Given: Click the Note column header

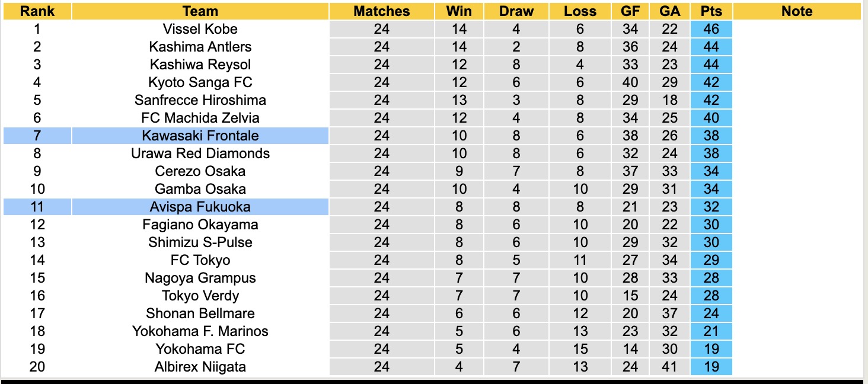Looking at the screenshot, I should 796,11.
